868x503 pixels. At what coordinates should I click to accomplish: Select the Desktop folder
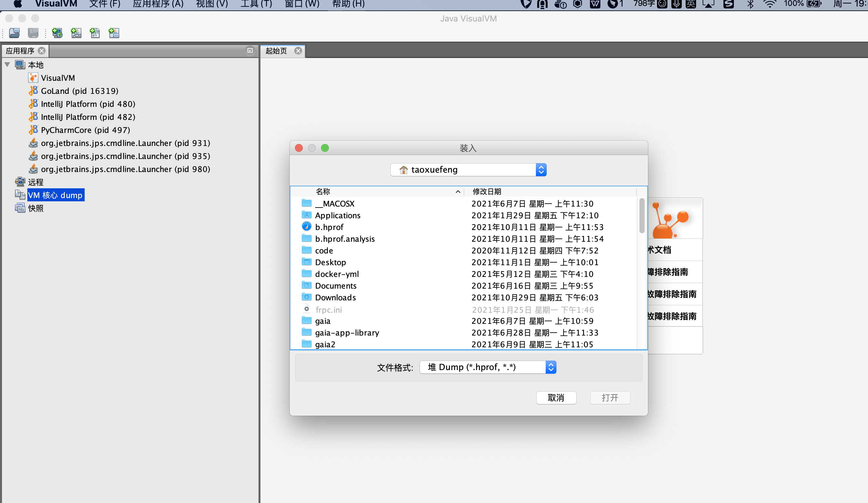pyautogui.click(x=464, y=262)
